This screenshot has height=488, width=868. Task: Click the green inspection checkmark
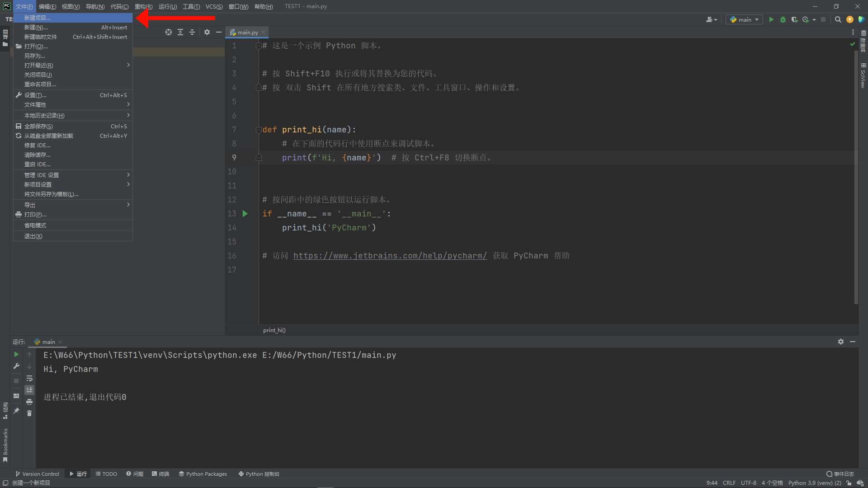(852, 44)
